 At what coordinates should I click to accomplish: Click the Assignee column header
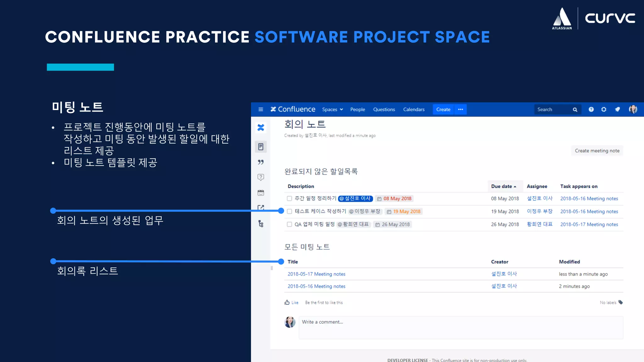[537, 186]
